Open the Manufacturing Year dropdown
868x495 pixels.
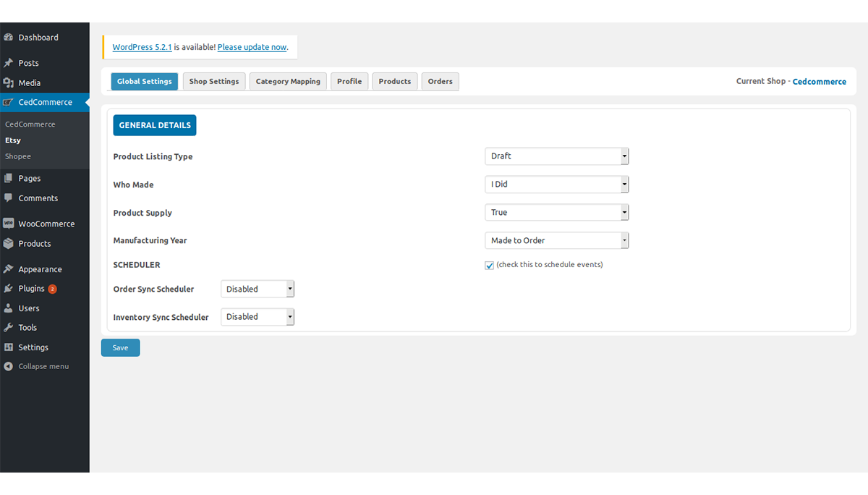coord(556,240)
